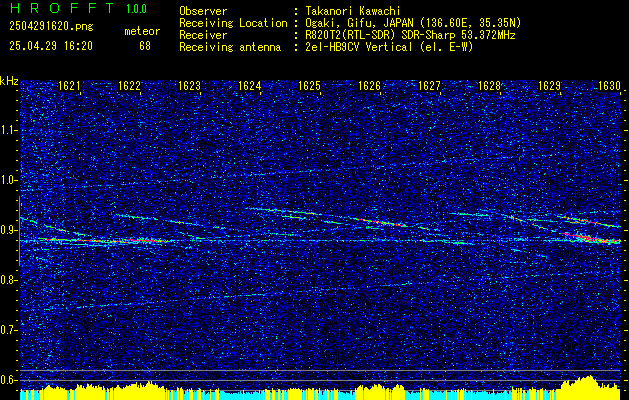Select the 2el-HB9CV Vertical antenna text

388,47
